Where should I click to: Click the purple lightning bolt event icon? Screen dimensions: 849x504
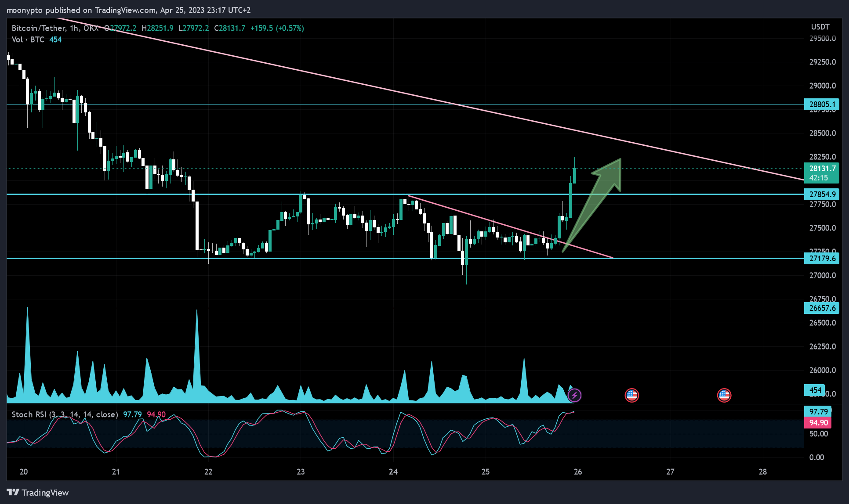point(574,395)
